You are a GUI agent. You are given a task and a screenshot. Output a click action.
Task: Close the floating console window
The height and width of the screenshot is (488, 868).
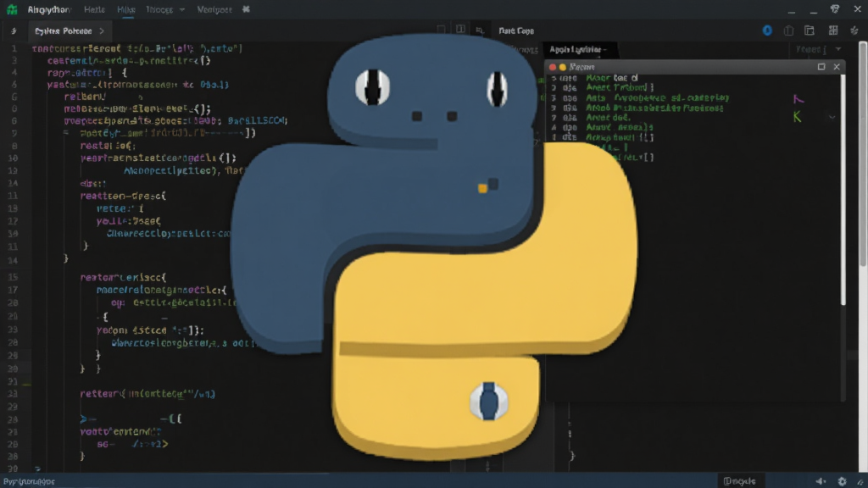pyautogui.click(x=837, y=66)
